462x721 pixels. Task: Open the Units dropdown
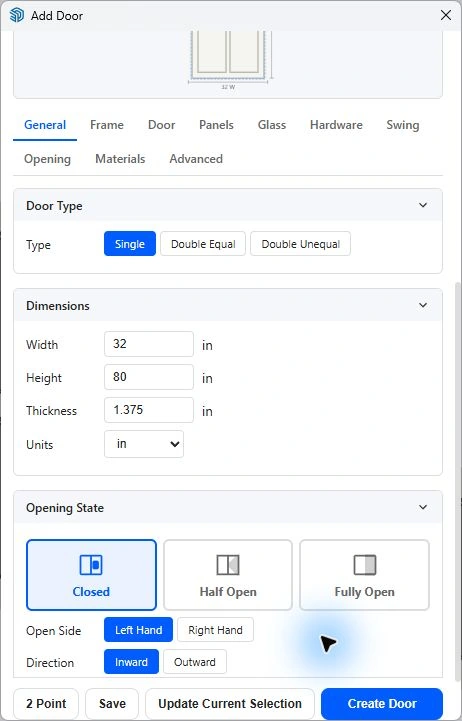pyautogui.click(x=144, y=444)
